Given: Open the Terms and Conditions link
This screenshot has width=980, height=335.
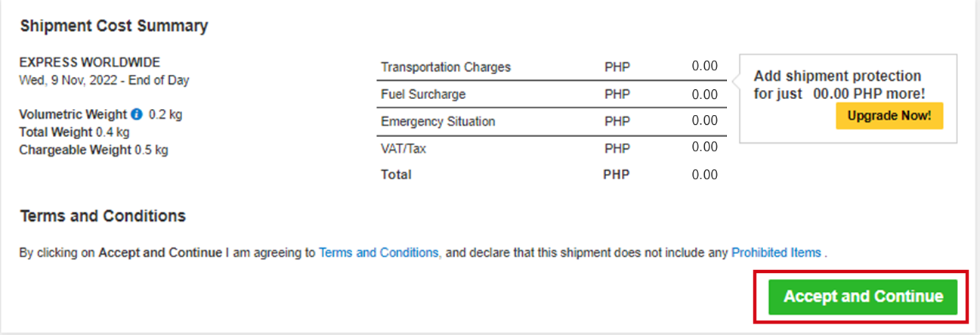Looking at the screenshot, I should pyautogui.click(x=379, y=253).
